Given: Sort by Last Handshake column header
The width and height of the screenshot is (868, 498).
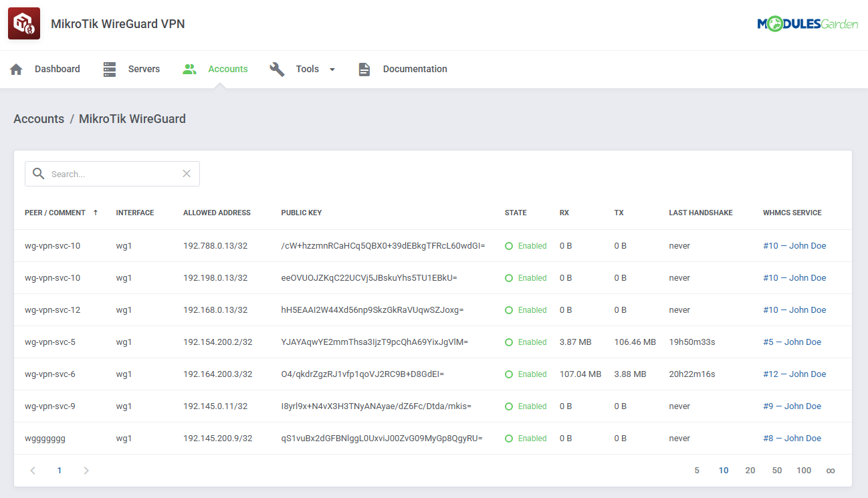Looking at the screenshot, I should point(701,213).
